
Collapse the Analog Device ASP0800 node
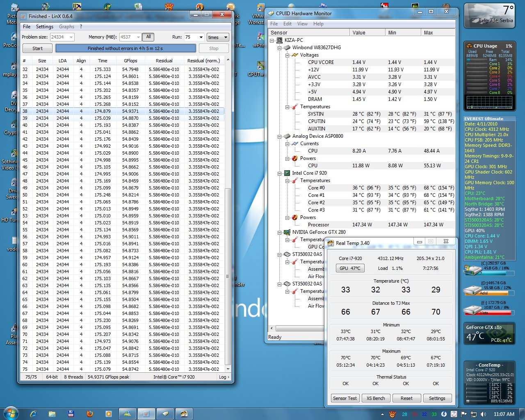(280, 136)
